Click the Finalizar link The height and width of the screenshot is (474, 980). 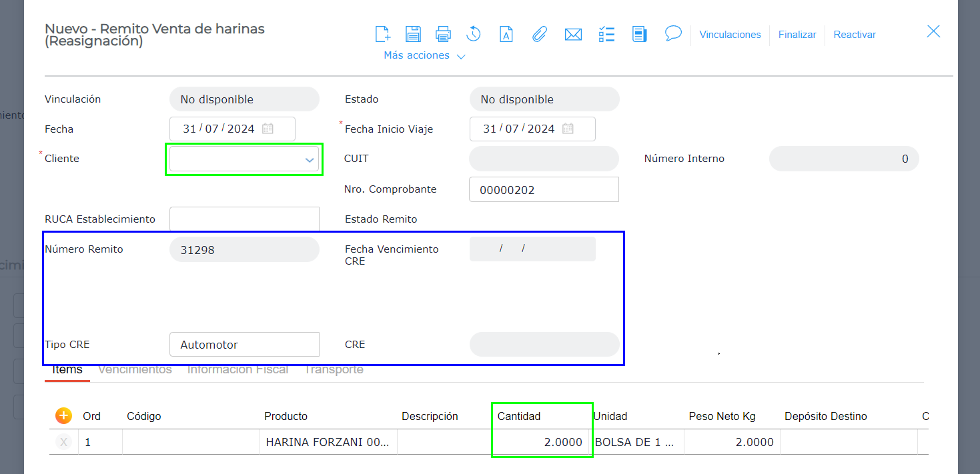[797, 35]
